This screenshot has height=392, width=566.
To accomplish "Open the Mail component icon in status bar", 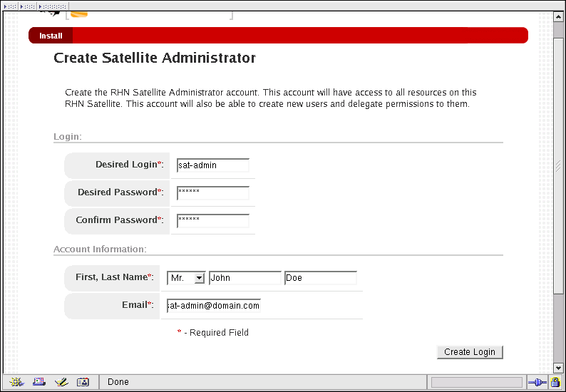I will [x=39, y=382].
